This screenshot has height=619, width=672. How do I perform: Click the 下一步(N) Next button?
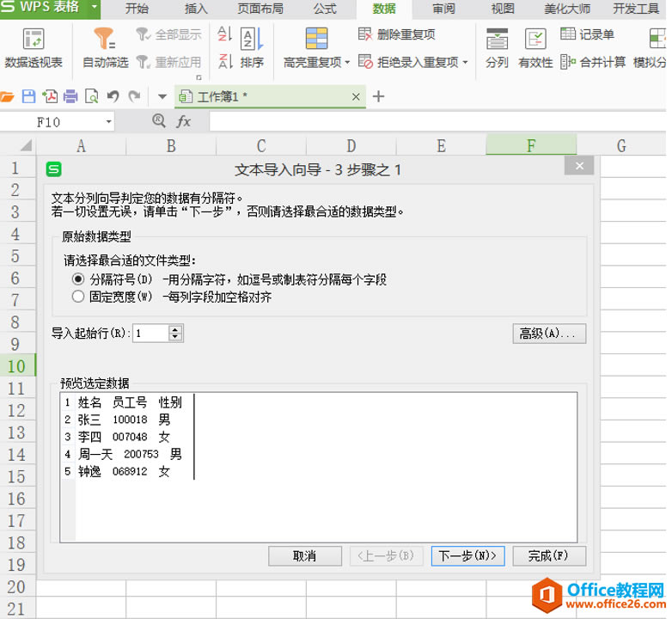467,556
